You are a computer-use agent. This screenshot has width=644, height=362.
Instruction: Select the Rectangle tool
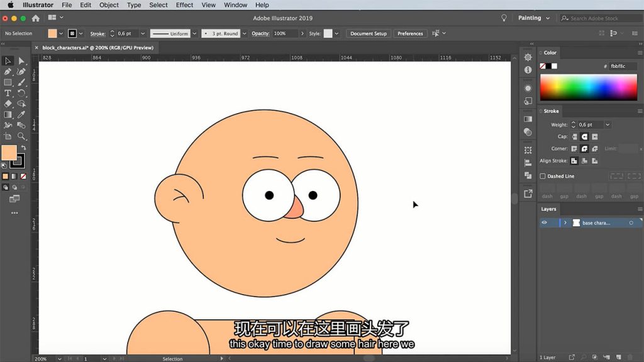8,82
